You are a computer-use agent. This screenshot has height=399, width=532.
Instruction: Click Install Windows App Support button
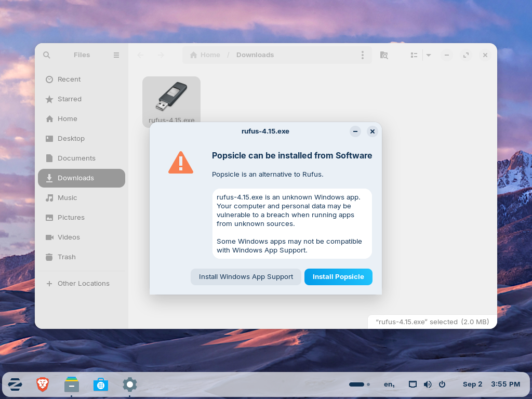tap(246, 277)
